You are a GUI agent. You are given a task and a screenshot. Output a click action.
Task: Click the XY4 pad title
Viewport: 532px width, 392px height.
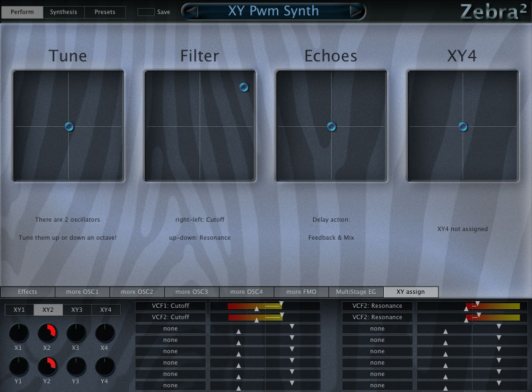(462, 56)
